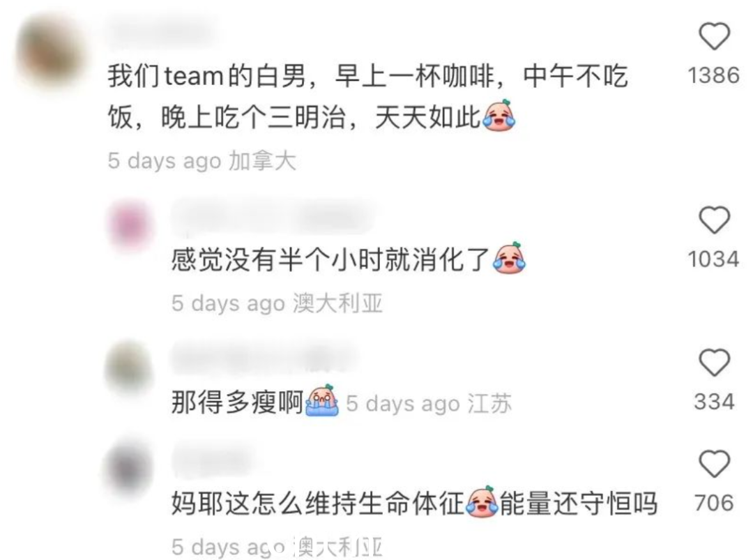The height and width of the screenshot is (560, 753).
Task: Tap the 1386 like count
Action: point(714,75)
